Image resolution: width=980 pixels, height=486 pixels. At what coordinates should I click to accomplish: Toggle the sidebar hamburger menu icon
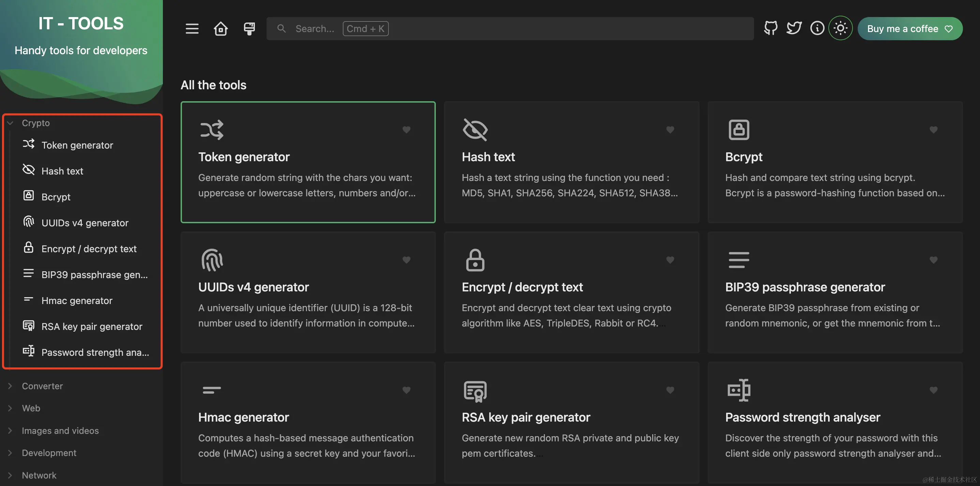click(x=192, y=29)
